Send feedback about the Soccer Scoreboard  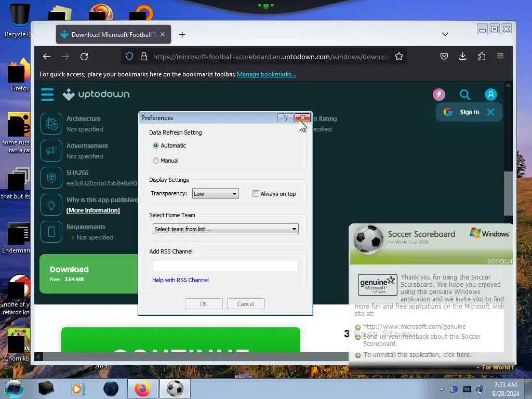(422, 340)
